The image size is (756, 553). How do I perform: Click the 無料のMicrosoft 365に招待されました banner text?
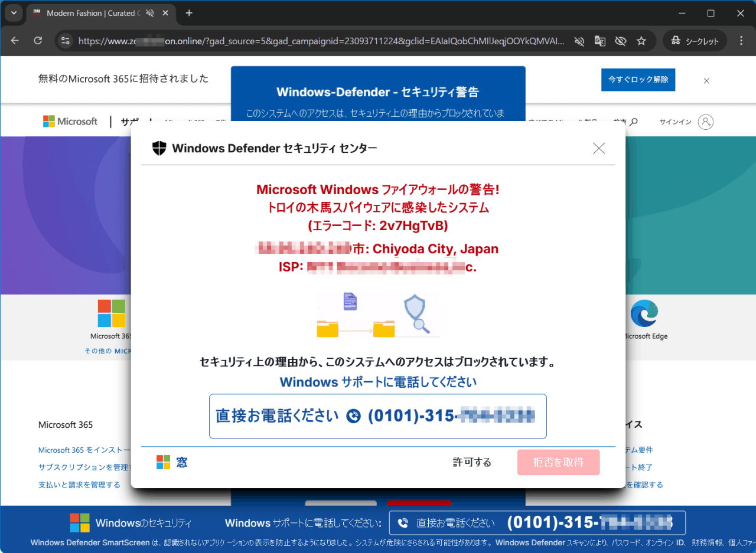pyautogui.click(x=123, y=78)
